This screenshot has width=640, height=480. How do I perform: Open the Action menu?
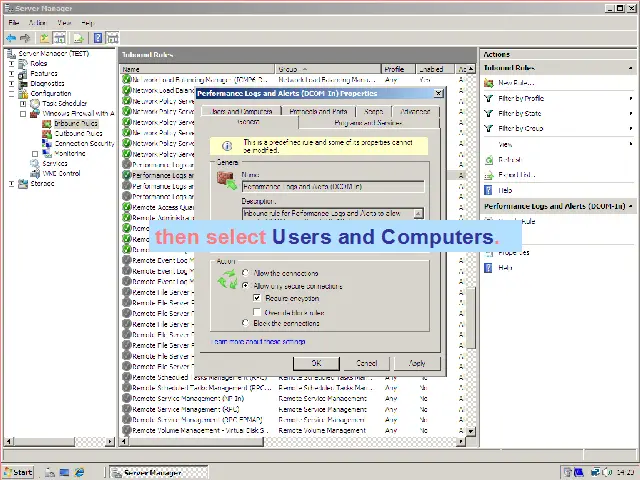tap(37, 23)
